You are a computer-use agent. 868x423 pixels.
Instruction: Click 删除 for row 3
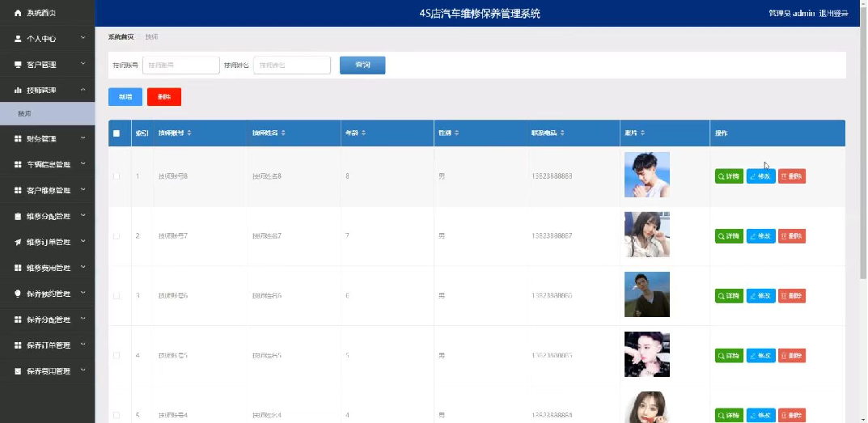coord(792,296)
